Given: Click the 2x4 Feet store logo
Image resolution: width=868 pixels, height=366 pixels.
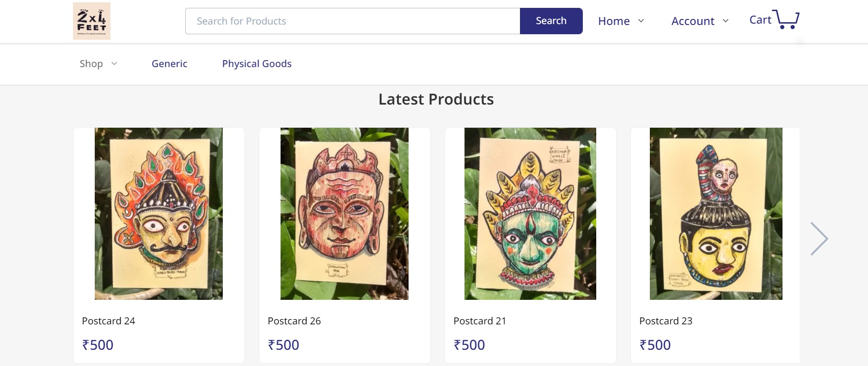Looking at the screenshot, I should tap(92, 21).
